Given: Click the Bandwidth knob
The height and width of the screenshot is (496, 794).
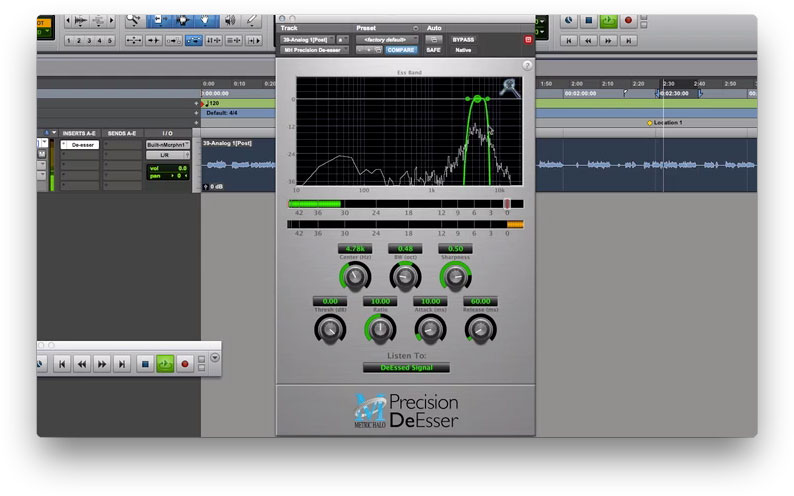Looking at the screenshot, I should coord(405,277).
